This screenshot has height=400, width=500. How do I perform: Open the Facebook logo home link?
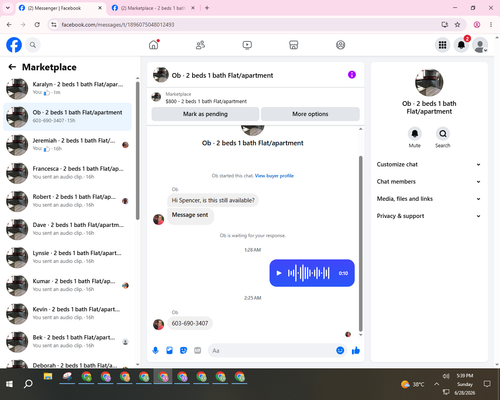pyautogui.click(x=14, y=45)
